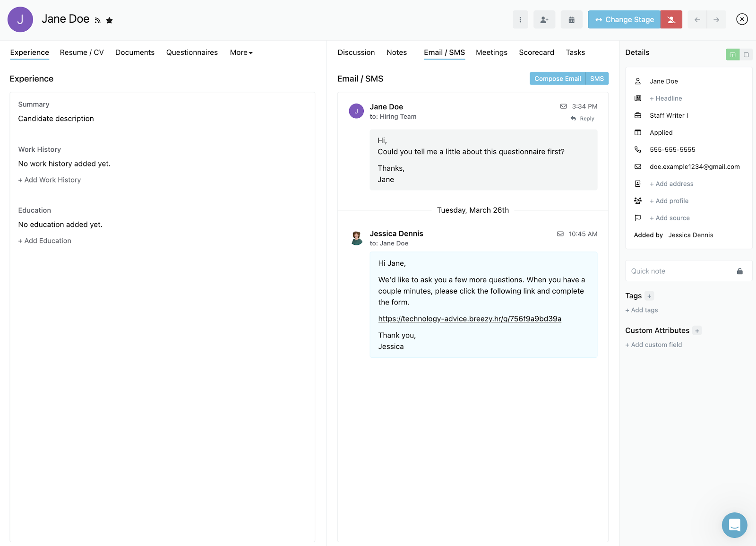The height and width of the screenshot is (546, 756).
Task: Click the follow feed icon beside Jane Doe
Action: (97, 20)
